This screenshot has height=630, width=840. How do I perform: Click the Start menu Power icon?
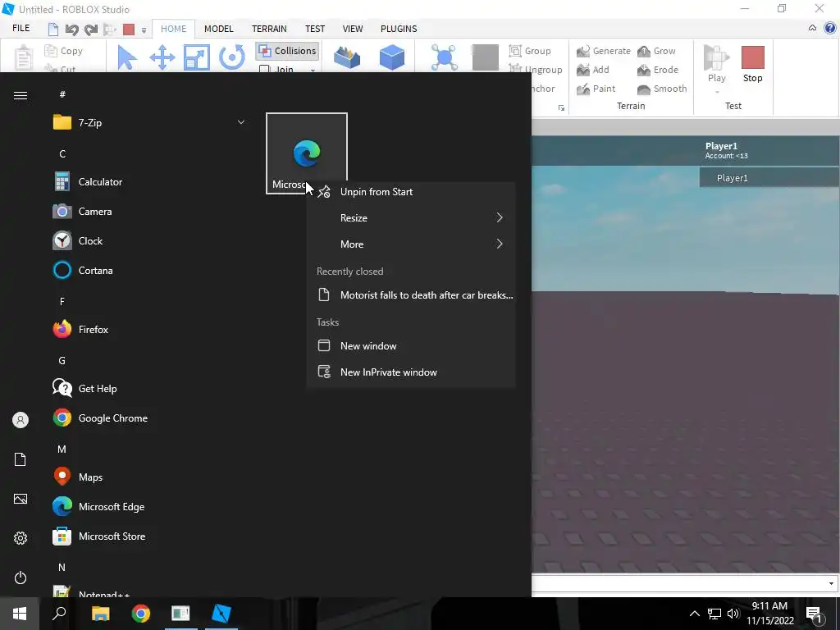coord(21,577)
